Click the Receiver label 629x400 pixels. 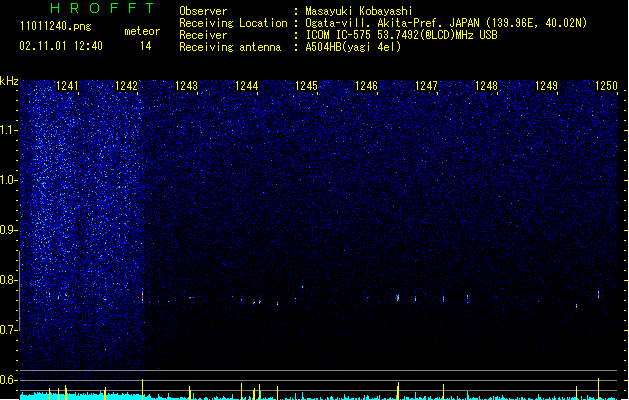[x=203, y=35]
